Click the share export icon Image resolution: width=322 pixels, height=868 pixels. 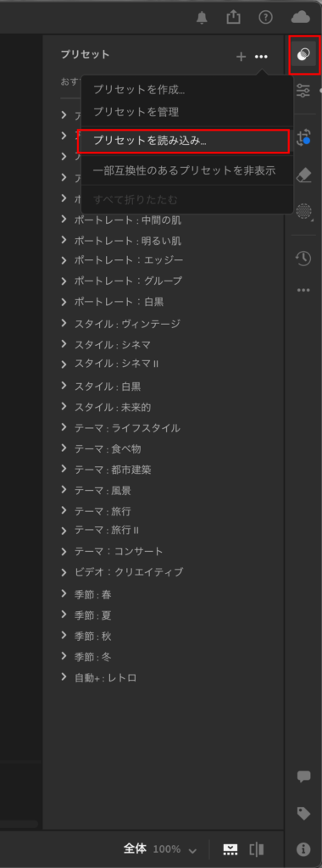[234, 17]
